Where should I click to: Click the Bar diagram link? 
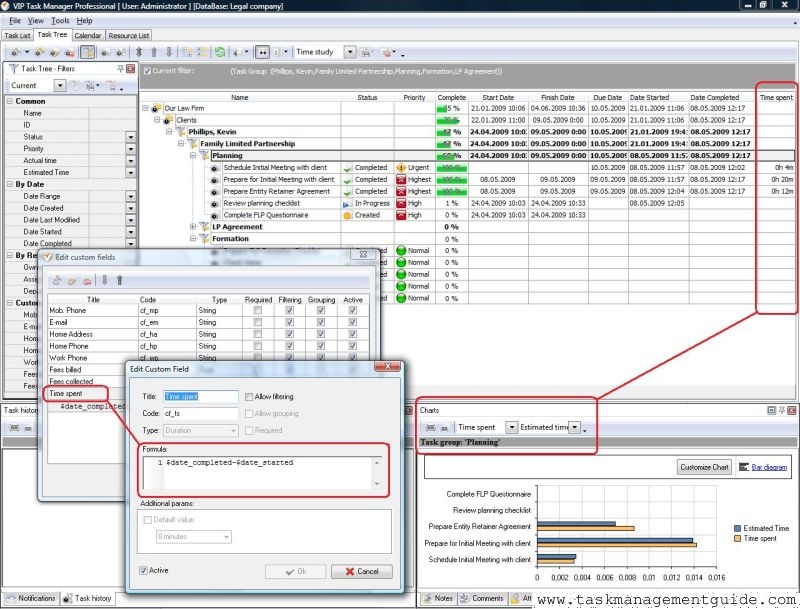(x=769, y=467)
